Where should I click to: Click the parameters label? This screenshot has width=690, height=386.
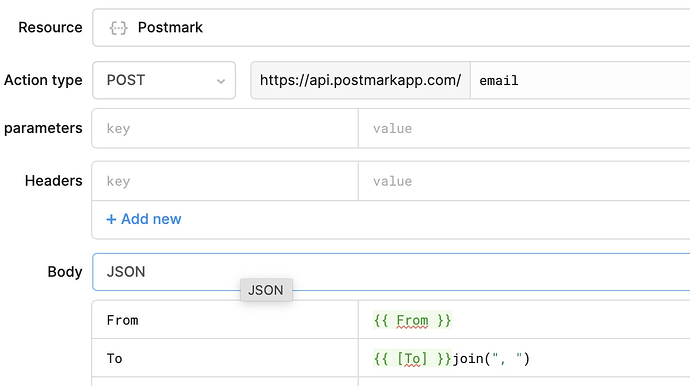tap(43, 129)
